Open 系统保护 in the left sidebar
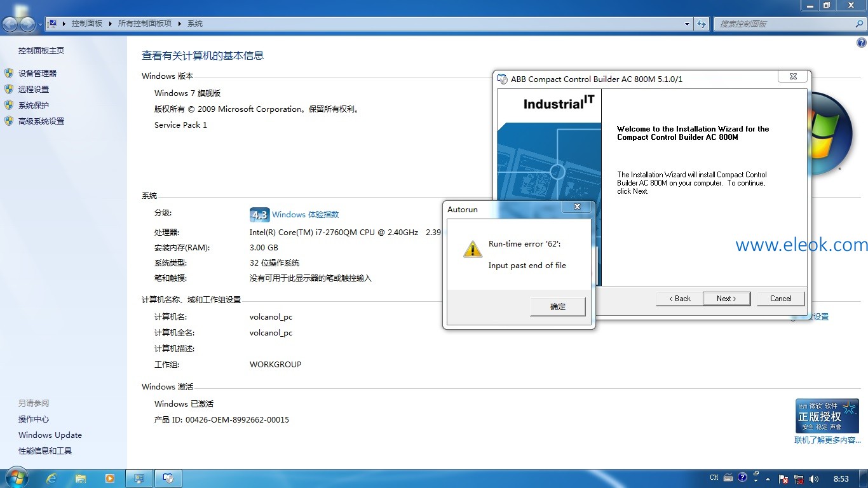Screen dimensions: 868x488 (x=34, y=105)
